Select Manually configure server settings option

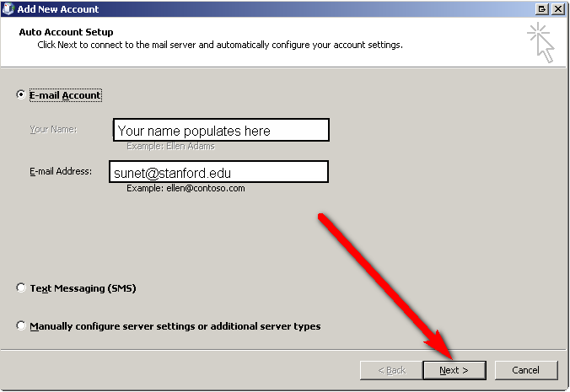click(21, 326)
